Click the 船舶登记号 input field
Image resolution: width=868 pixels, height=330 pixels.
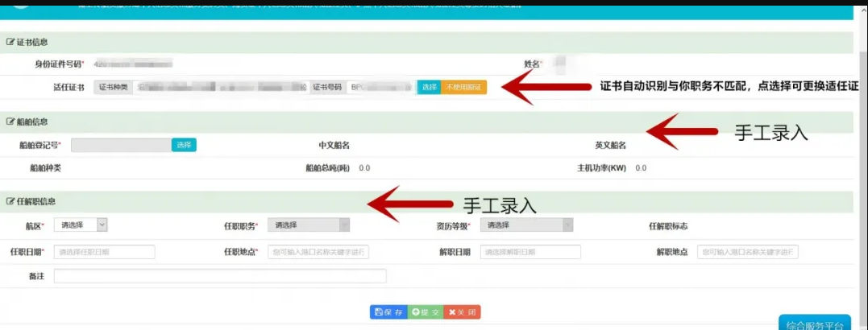click(x=121, y=145)
